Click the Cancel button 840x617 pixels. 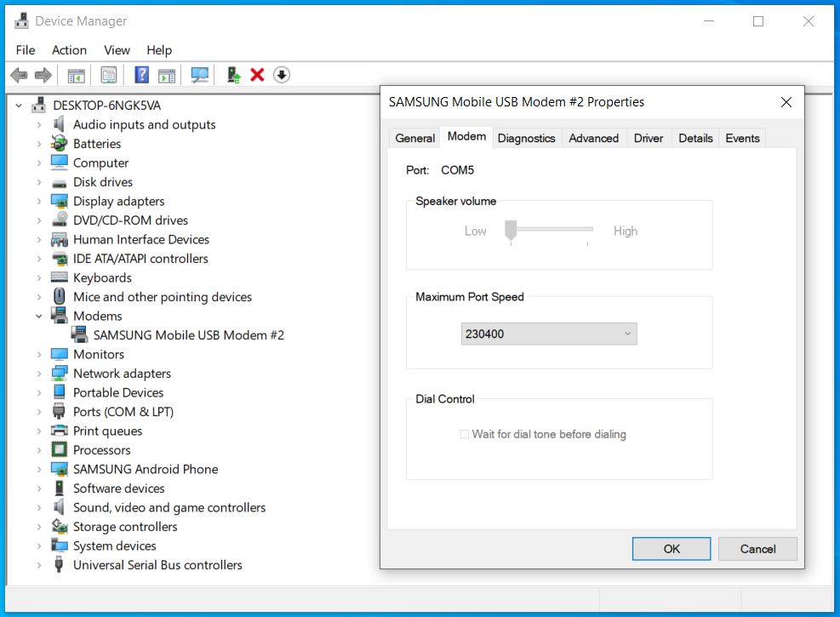click(x=757, y=549)
